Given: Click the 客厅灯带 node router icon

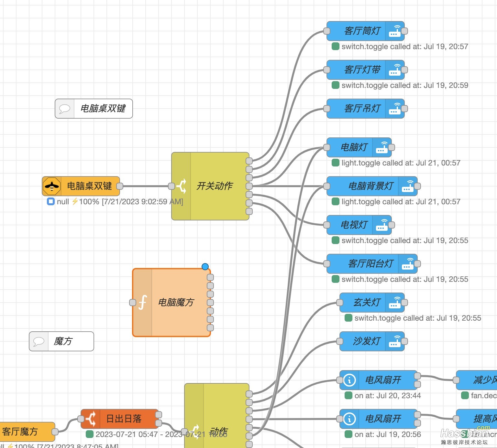Looking at the screenshot, I should pos(395,69).
